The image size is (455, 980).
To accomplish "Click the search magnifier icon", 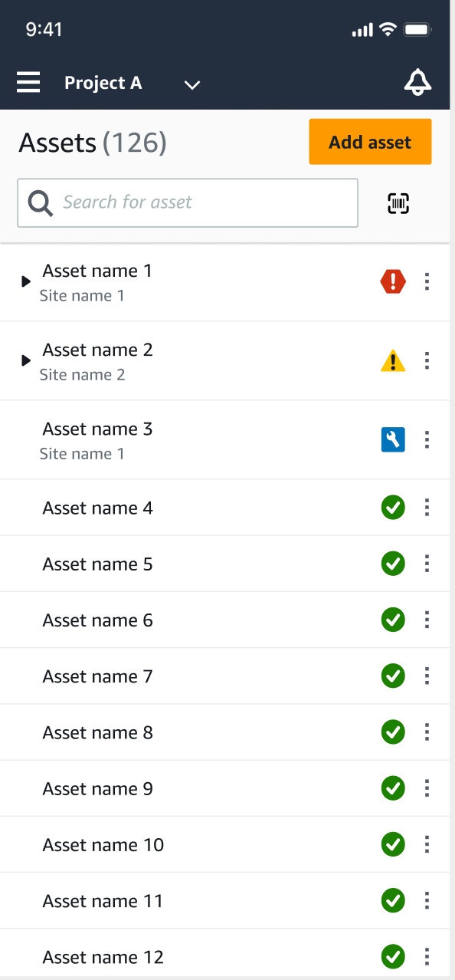I will click(39, 202).
